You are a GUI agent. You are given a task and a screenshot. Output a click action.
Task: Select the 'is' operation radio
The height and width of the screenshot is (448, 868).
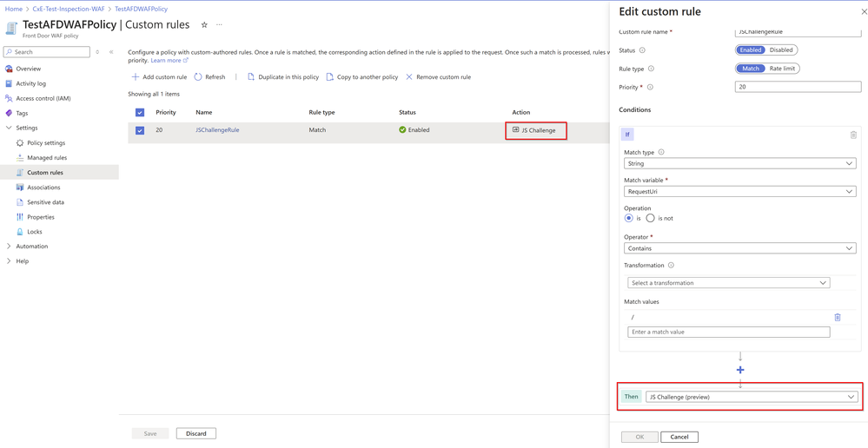(628, 218)
